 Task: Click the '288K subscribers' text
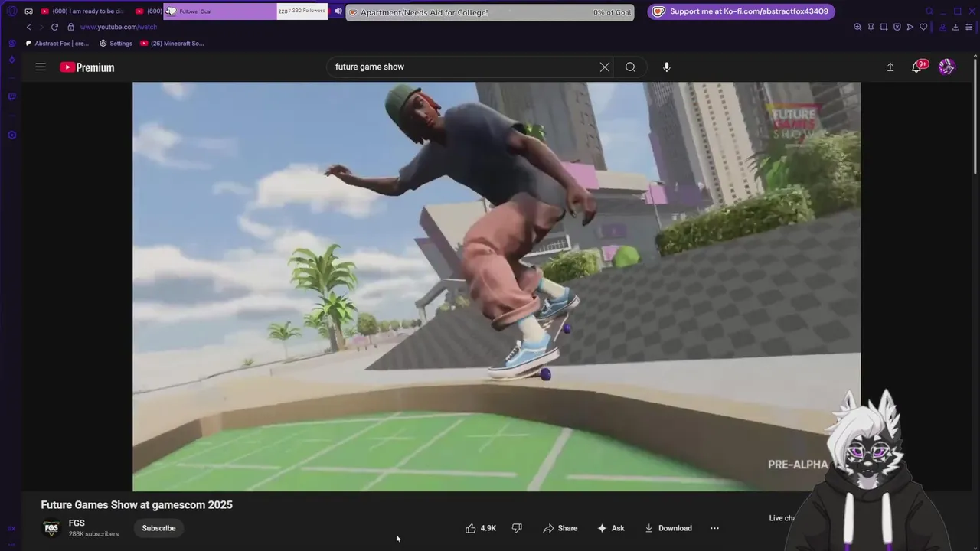(93, 534)
